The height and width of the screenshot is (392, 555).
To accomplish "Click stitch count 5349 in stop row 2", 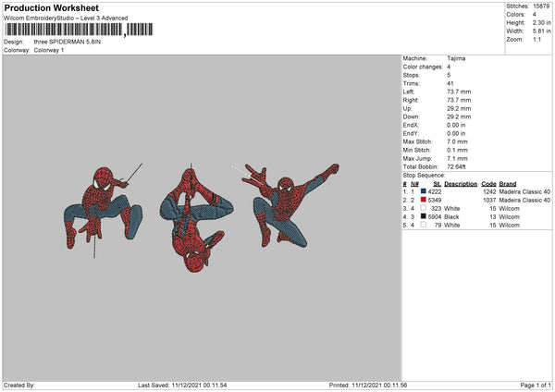I will [x=435, y=201].
